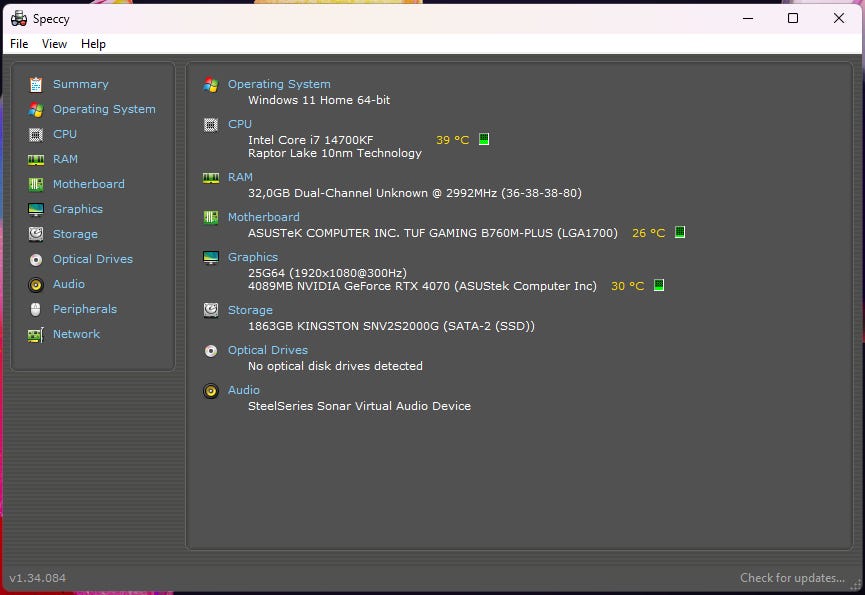The height and width of the screenshot is (595, 865).
Task: Go to Operating System section in sidebar
Action: point(104,109)
